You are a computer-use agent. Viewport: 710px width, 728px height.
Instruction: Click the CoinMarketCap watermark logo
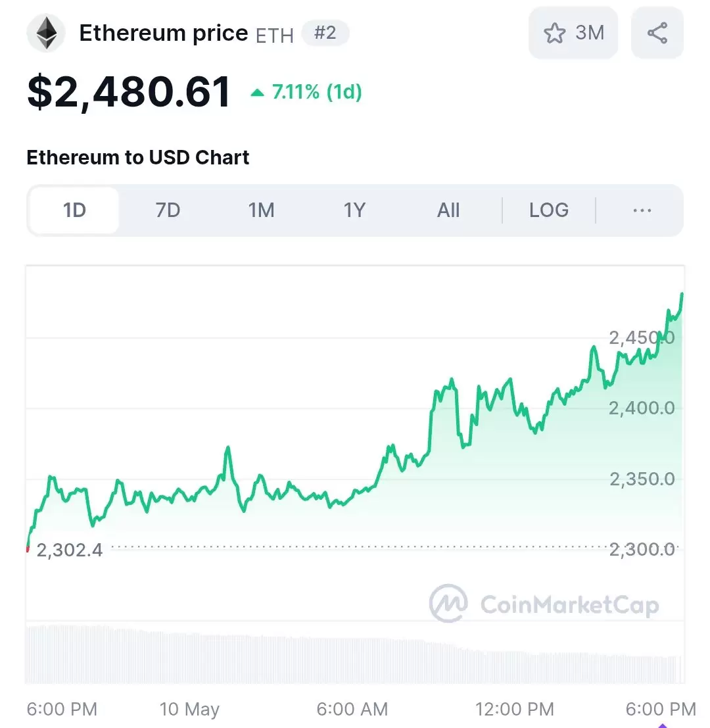(544, 604)
